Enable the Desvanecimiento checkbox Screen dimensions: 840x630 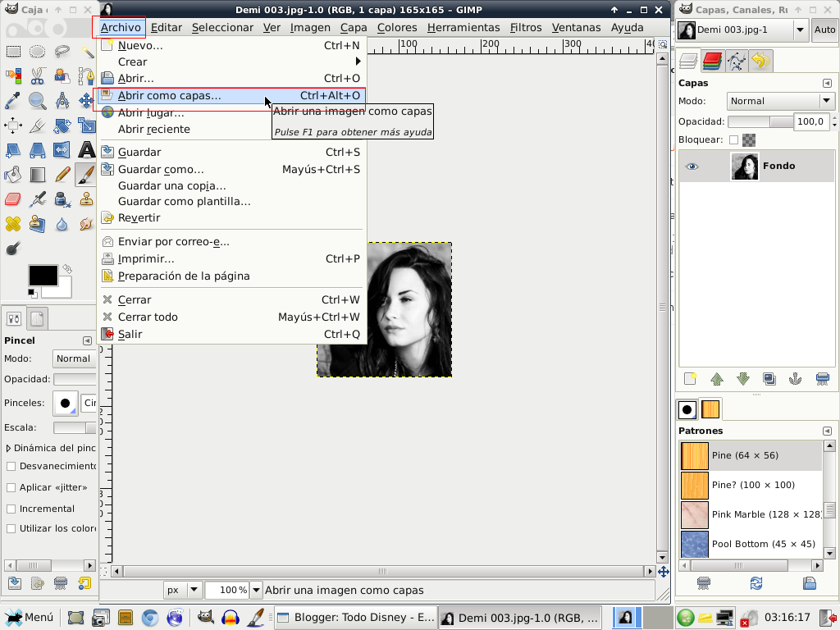11,466
